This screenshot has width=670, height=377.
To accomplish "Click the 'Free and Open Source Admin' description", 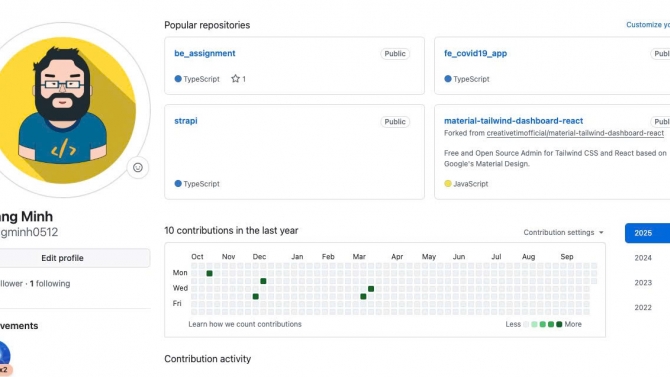I will [x=555, y=159].
